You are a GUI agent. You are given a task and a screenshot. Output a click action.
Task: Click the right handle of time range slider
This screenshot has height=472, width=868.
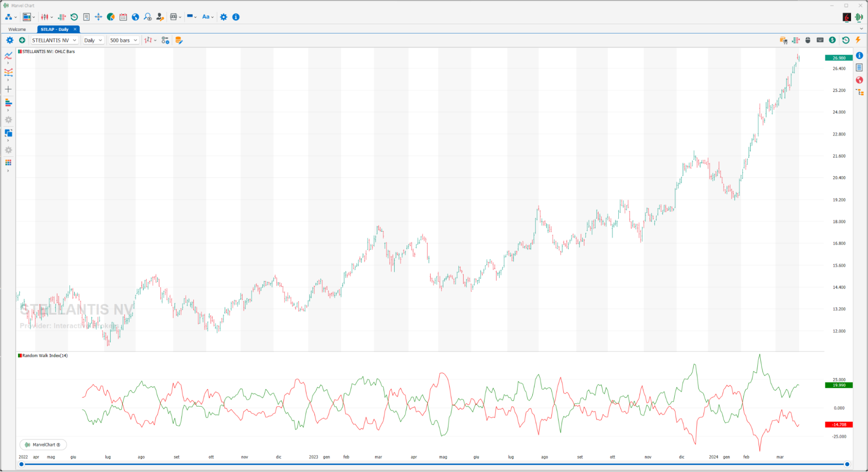click(x=847, y=464)
